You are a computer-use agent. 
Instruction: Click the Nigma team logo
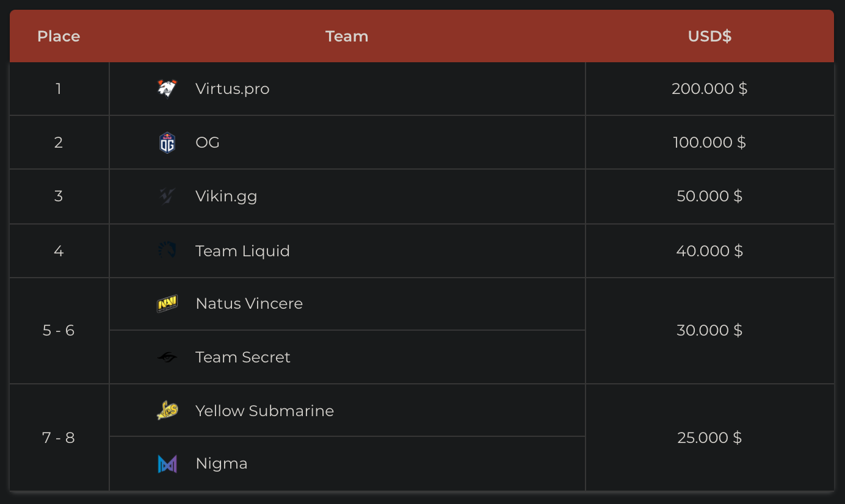tap(167, 464)
